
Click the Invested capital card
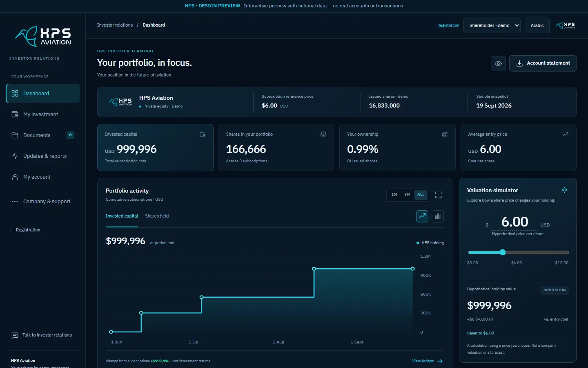click(155, 148)
